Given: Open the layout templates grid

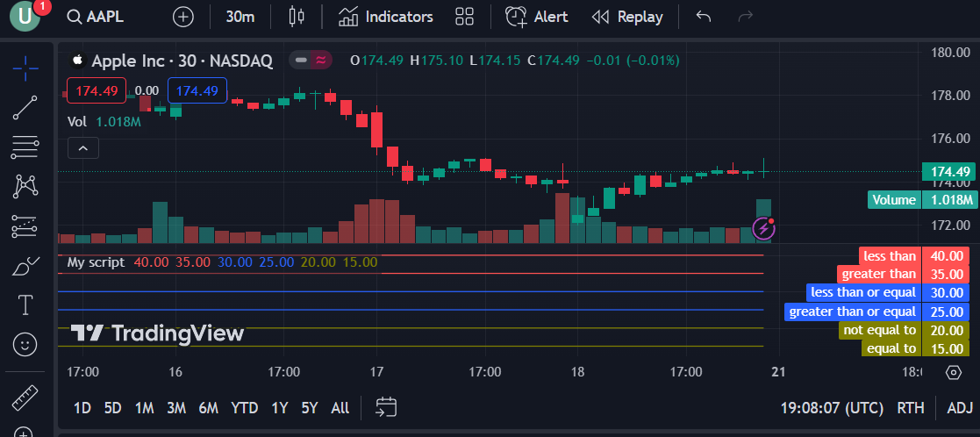Looking at the screenshot, I should 464,17.
